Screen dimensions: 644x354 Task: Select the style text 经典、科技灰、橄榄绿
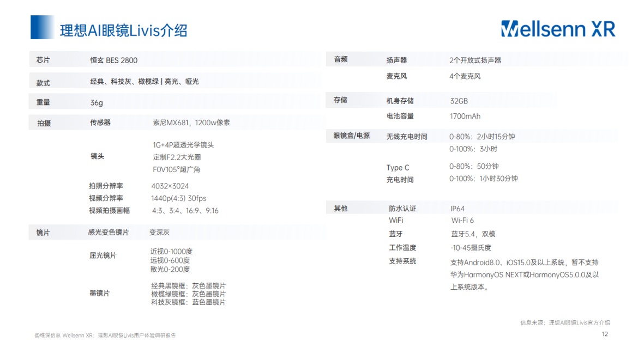point(124,81)
